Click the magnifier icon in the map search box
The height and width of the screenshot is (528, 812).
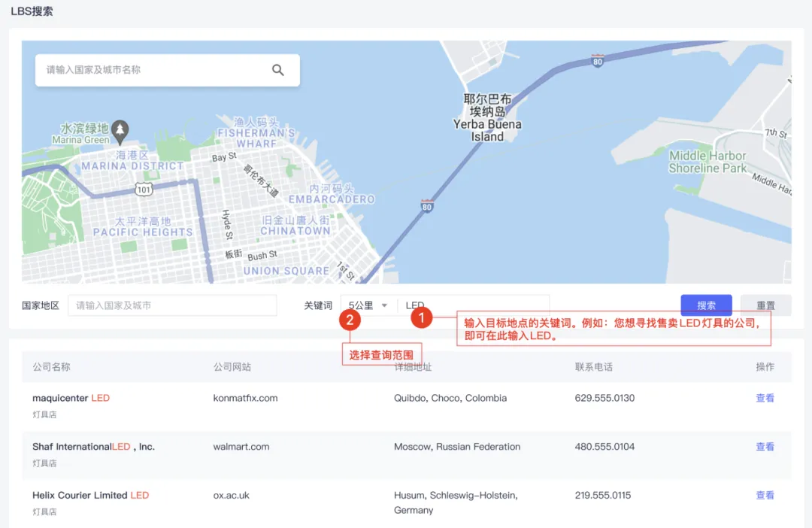[277, 70]
